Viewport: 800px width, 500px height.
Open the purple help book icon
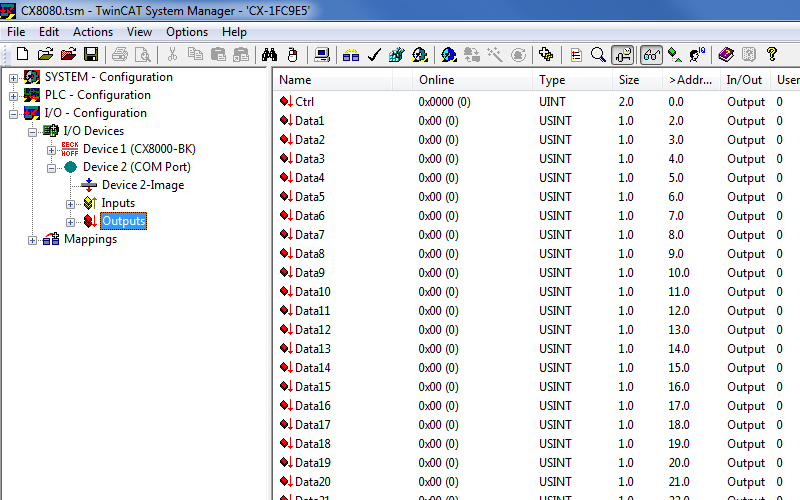pos(726,54)
